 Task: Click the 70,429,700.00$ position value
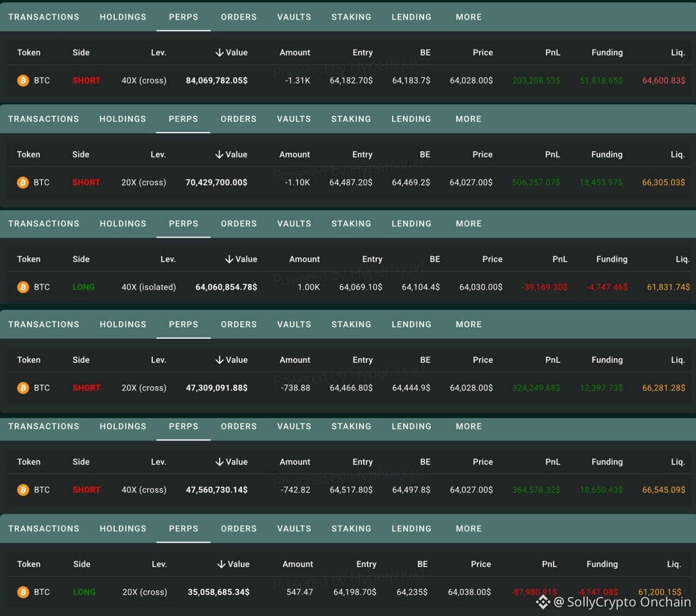coord(216,183)
